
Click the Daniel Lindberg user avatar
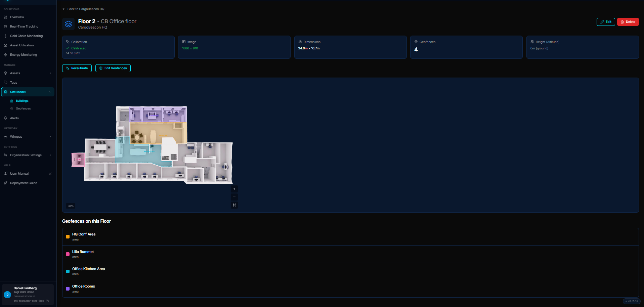tap(7, 295)
